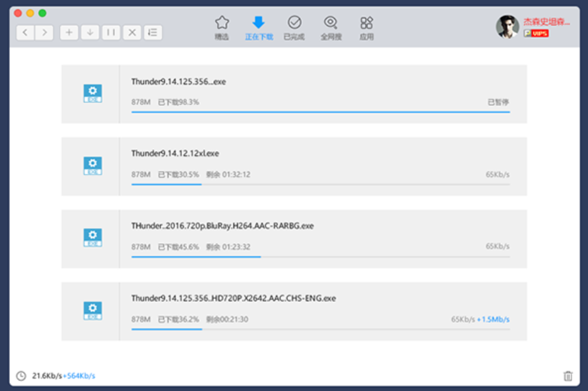Add a new download task with plus button
This screenshot has width=588, height=391.
point(69,32)
